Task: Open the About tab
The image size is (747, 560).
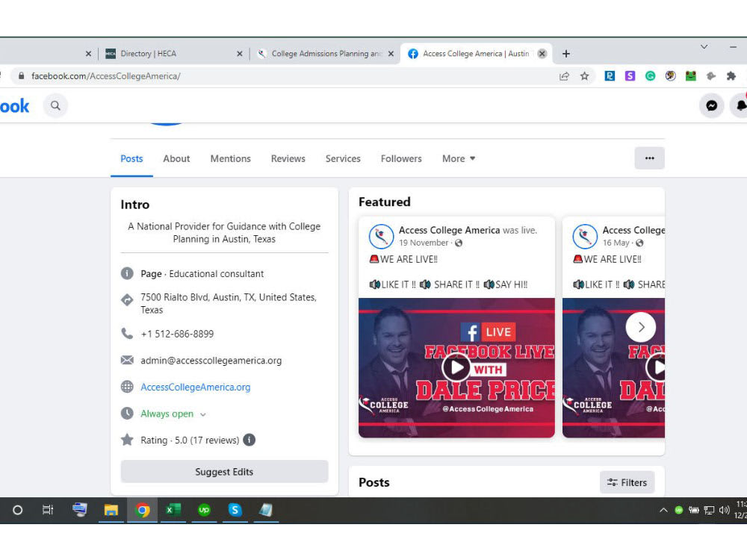Action: (176, 158)
